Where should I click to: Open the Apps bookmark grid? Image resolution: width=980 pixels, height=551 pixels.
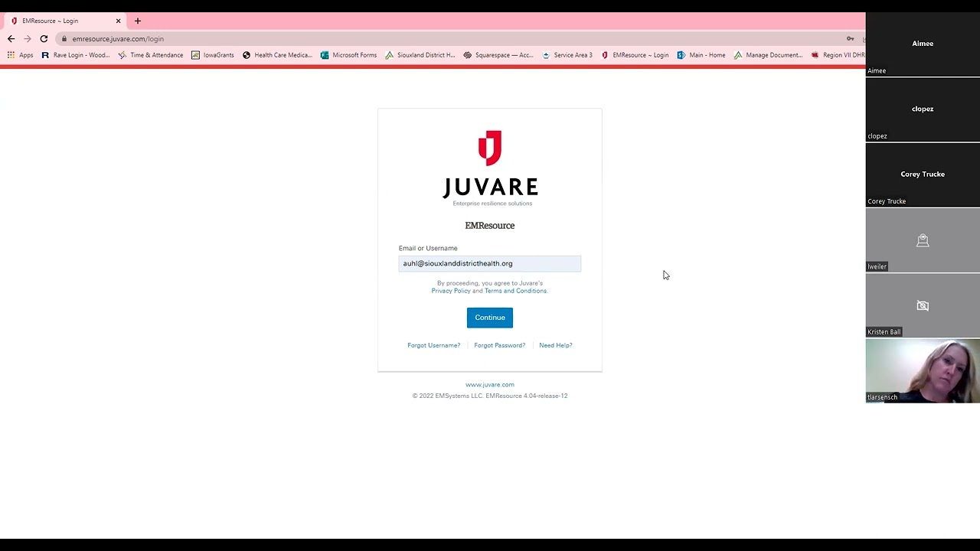point(20,55)
